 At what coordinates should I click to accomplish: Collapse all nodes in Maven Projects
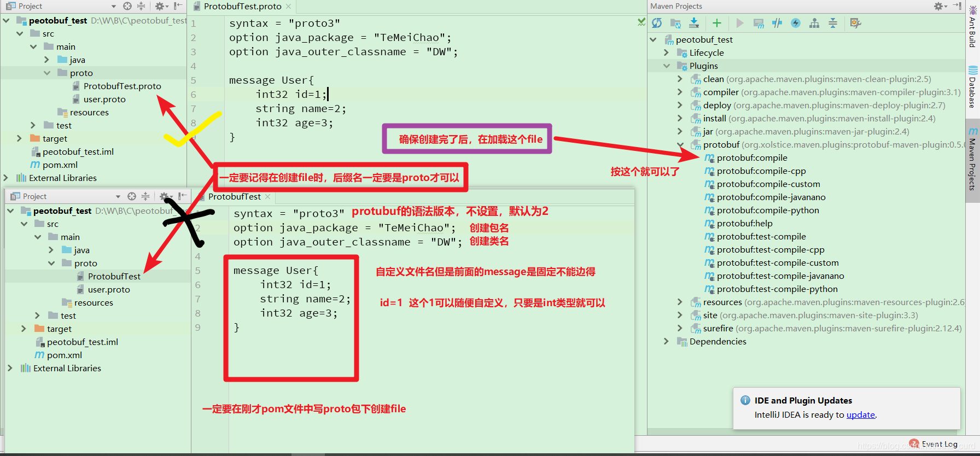(x=833, y=23)
